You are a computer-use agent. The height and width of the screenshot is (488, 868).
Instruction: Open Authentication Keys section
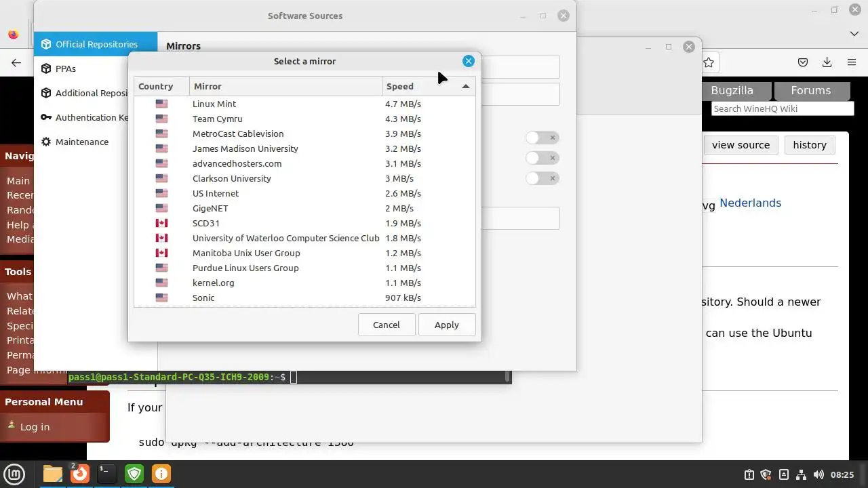81,117
